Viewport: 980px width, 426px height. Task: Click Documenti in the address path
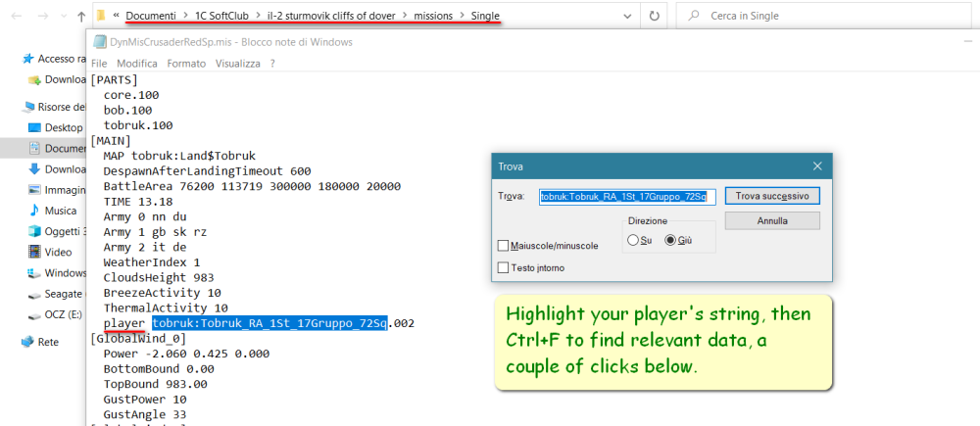click(x=151, y=17)
